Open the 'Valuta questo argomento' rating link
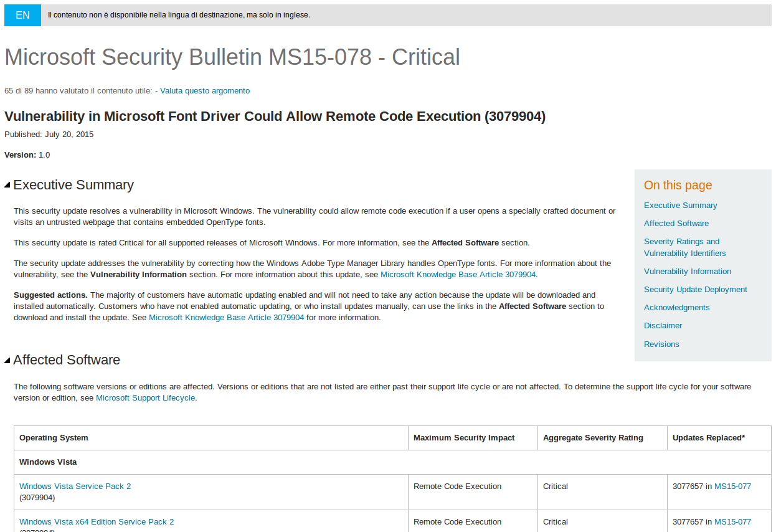776x532 pixels. (x=205, y=91)
